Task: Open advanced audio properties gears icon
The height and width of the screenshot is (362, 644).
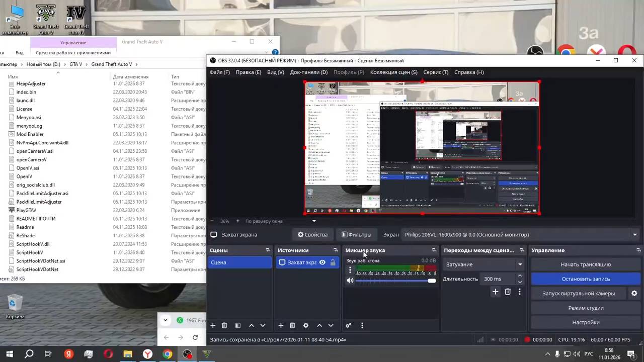Action: (x=348, y=326)
